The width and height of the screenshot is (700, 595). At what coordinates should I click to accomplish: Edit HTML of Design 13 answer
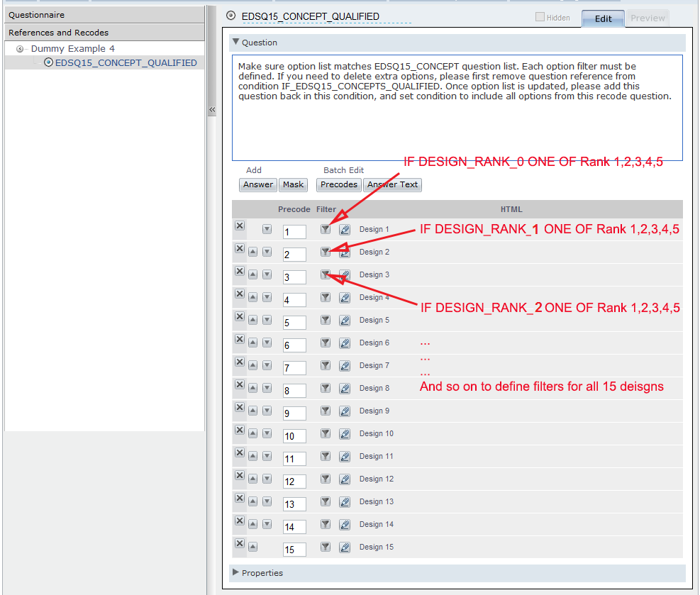coord(345,501)
